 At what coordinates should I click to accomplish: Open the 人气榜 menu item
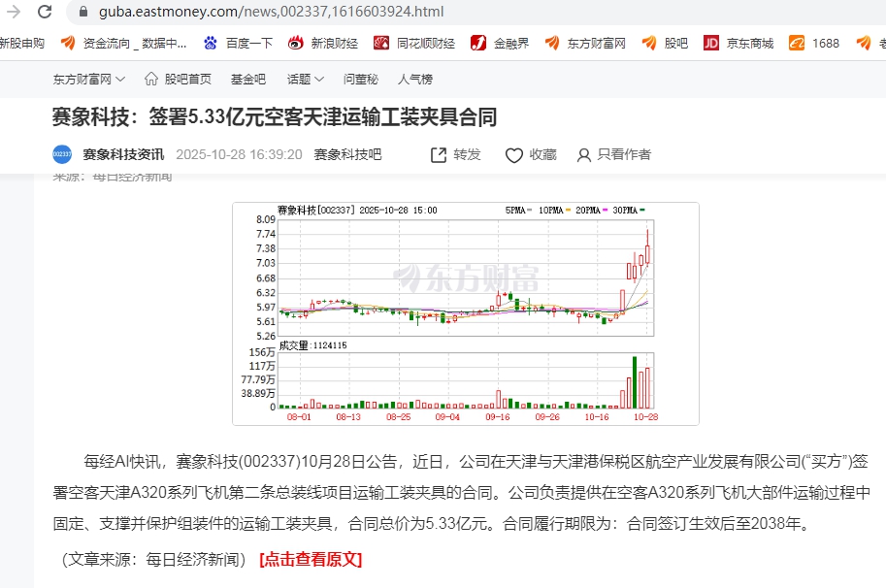[x=414, y=79]
